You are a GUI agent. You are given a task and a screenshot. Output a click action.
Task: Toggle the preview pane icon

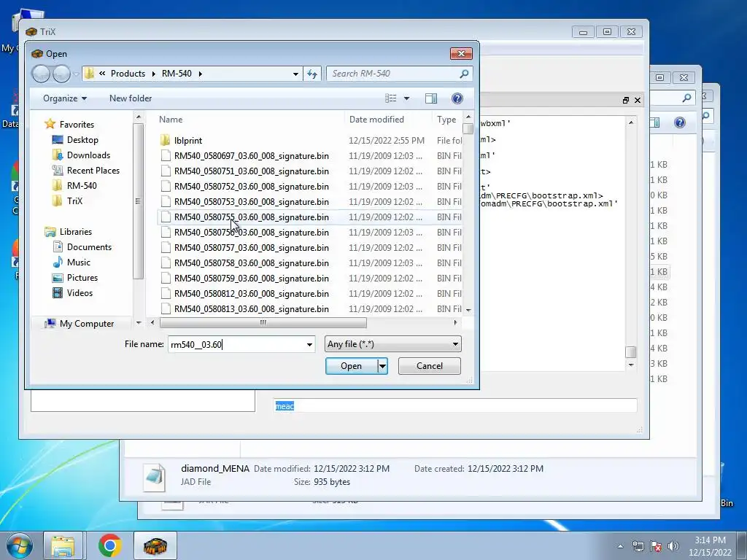pos(430,98)
